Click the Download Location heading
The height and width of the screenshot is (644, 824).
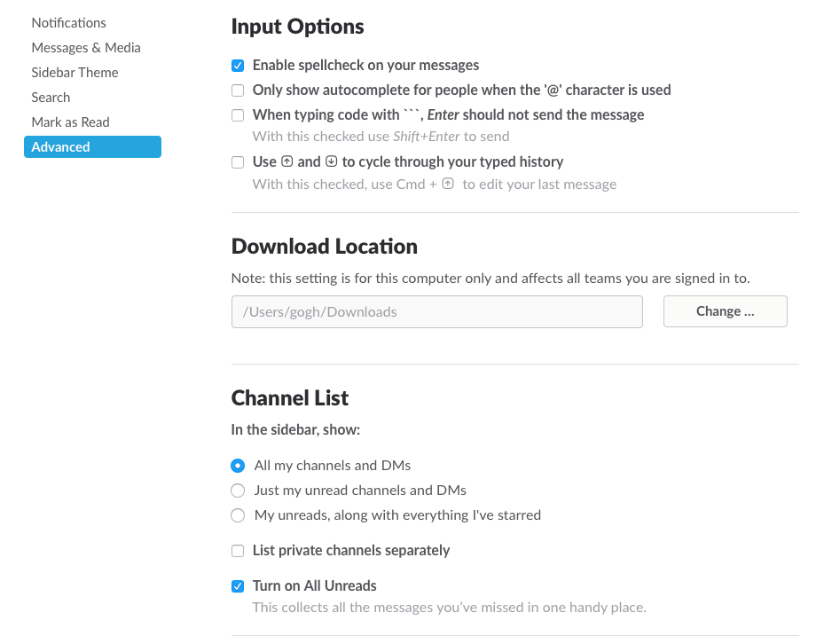(x=325, y=246)
